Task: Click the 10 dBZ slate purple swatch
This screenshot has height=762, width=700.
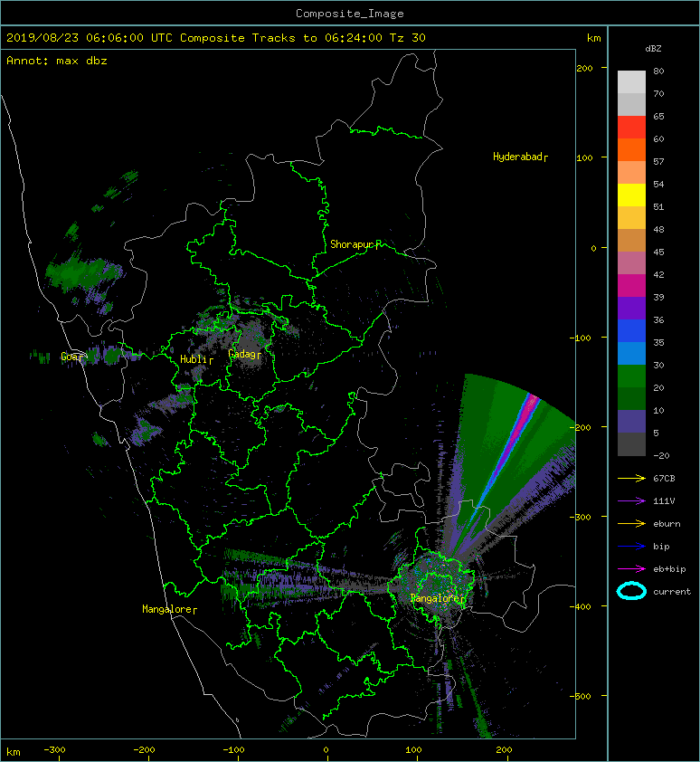Action: pos(631,422)
